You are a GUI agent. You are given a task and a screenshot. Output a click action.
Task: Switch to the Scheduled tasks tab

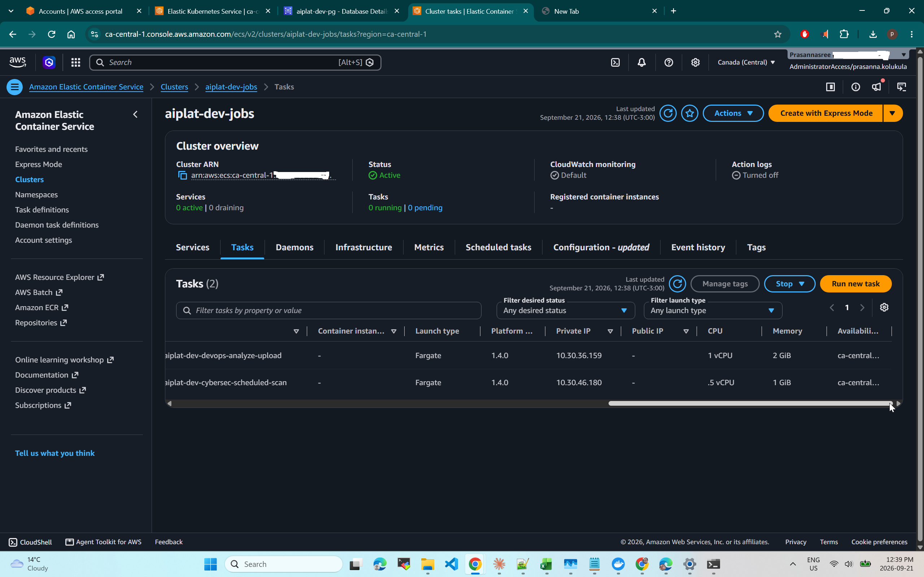tap(498, 247)
